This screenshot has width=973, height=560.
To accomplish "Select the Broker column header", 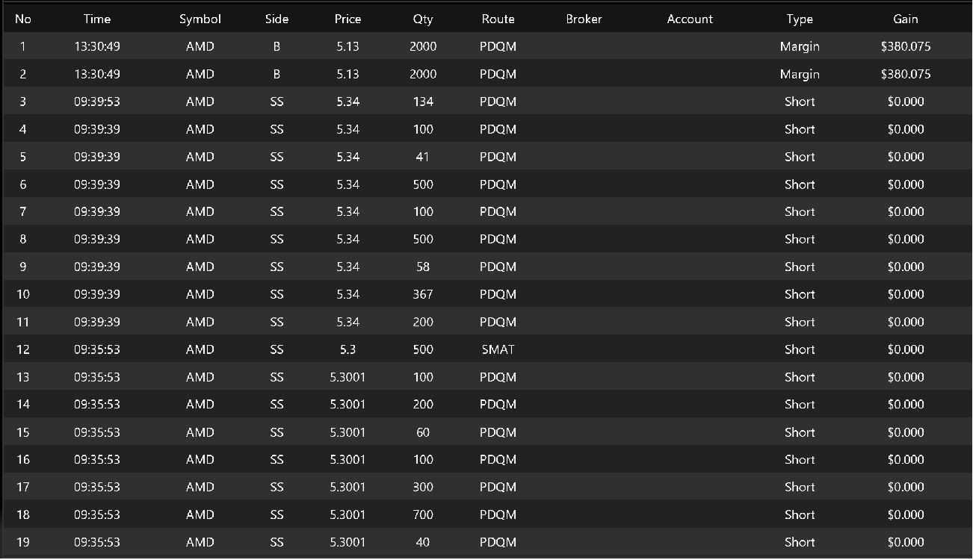I will coord(584,19).
